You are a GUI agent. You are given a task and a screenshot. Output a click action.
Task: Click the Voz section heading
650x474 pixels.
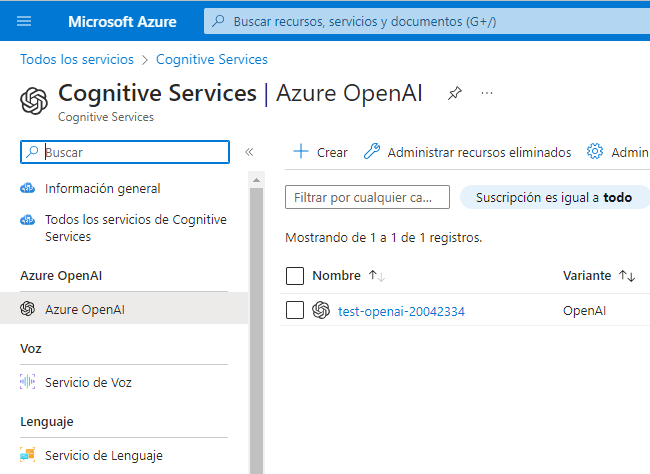click(x=31, y=349)
